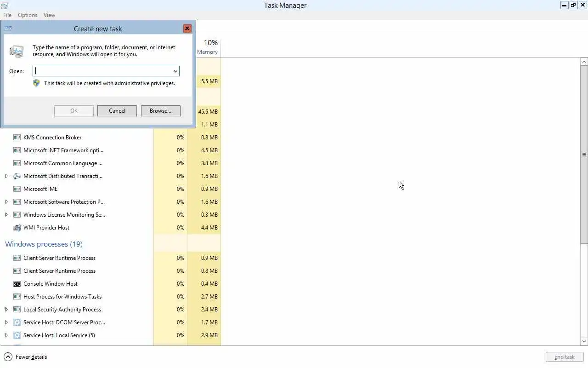Open the Options menu
The image size is (588, 368).
coord(28,15)
